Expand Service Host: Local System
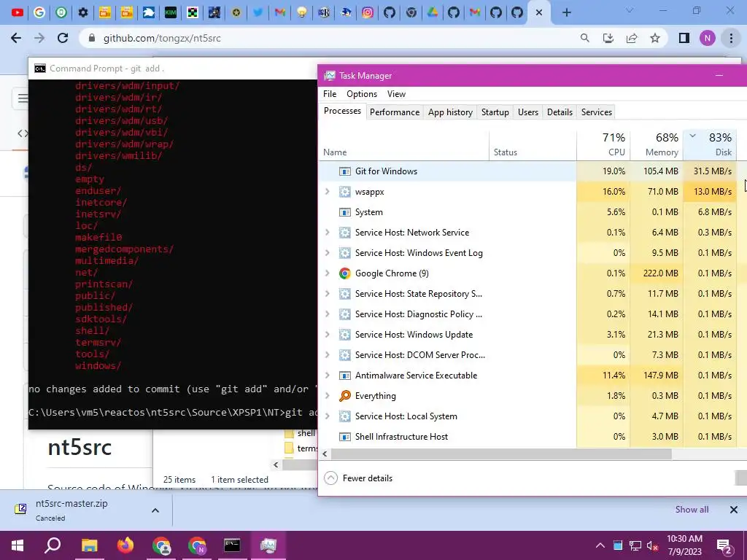This screenshot has height=560, width=747. coord(328,416)
